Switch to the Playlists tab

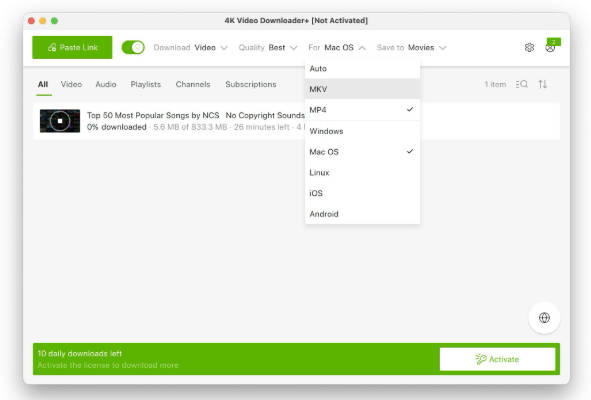tap(145, 84)
